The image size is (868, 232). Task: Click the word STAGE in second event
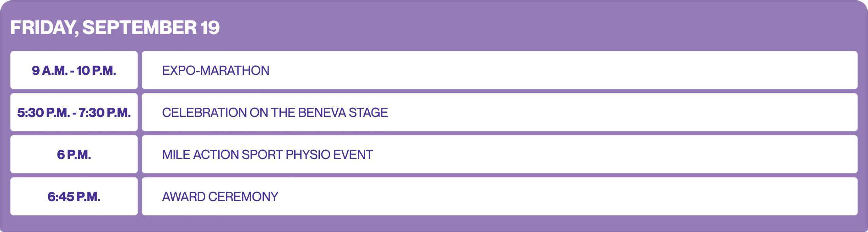[368, 112]
